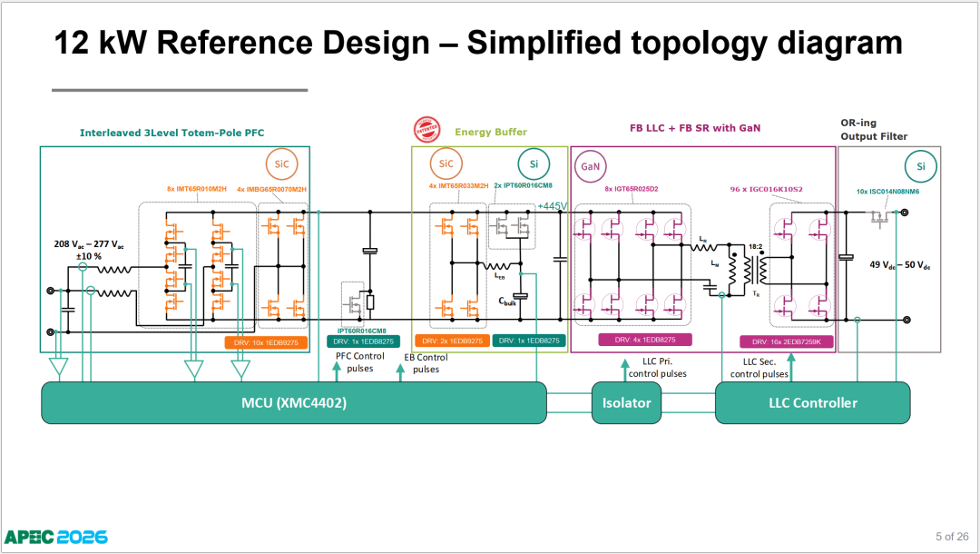Click the "4x IMBG65R0070M2H" part label
The width and height of the screenshot is (980, 554).
tap(271, 190)
